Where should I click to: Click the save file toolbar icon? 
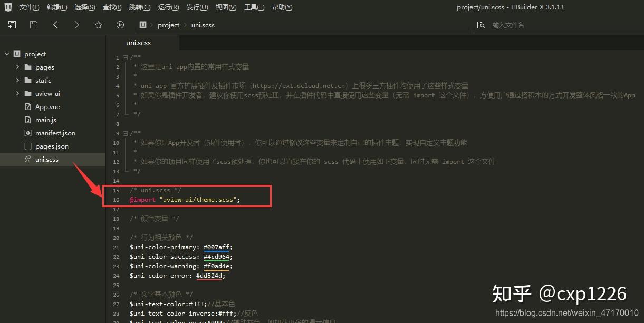(x=34, y=25)
